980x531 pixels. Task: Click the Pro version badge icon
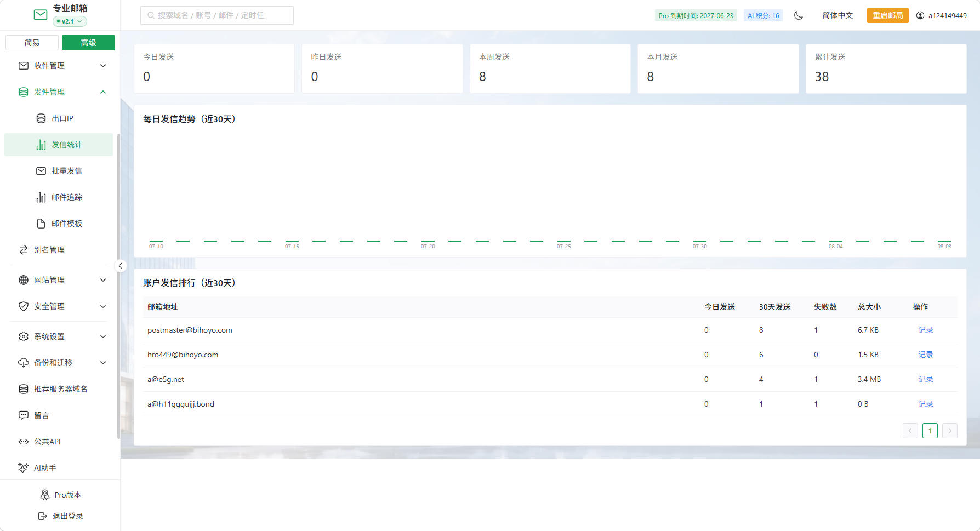point(45,495)
